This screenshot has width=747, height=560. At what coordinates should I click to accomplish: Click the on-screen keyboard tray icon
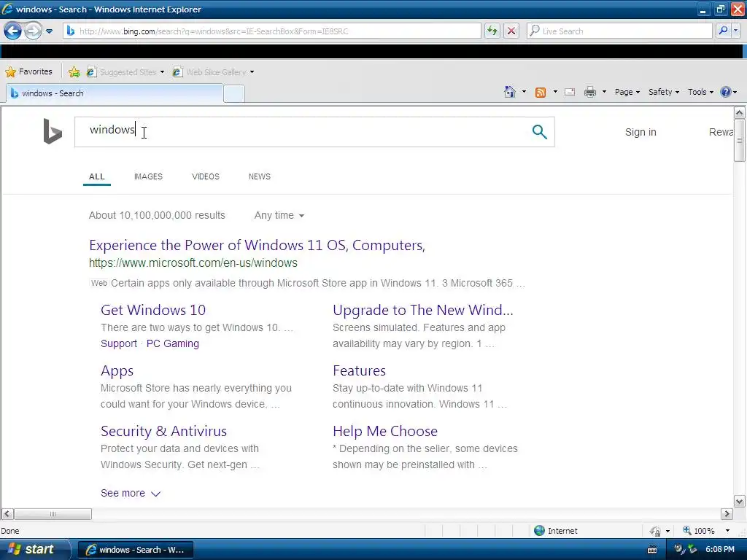point(652,550)
